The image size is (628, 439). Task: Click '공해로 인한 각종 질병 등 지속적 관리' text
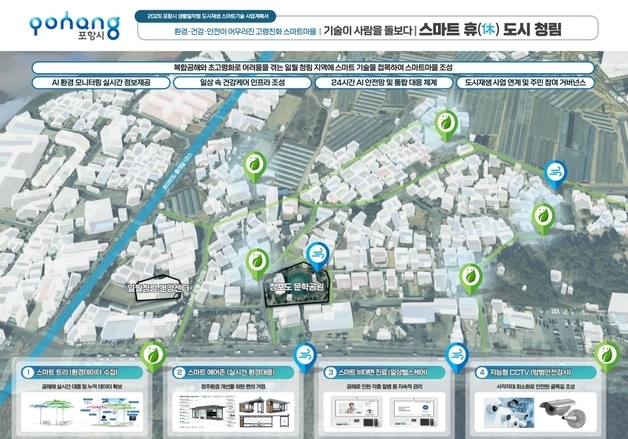point(384,387)
